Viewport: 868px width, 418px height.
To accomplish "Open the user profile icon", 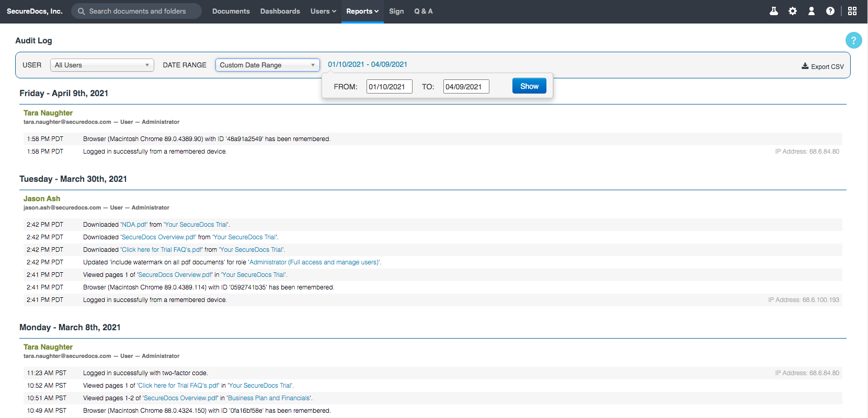I will 812,11.
